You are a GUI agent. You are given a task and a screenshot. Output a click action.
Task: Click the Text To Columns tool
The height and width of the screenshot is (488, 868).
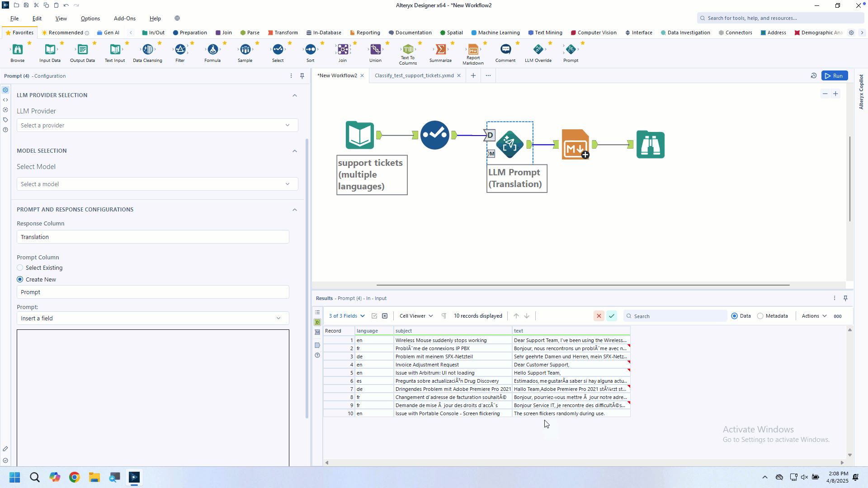pyautogui.click(x=408, y=50)
